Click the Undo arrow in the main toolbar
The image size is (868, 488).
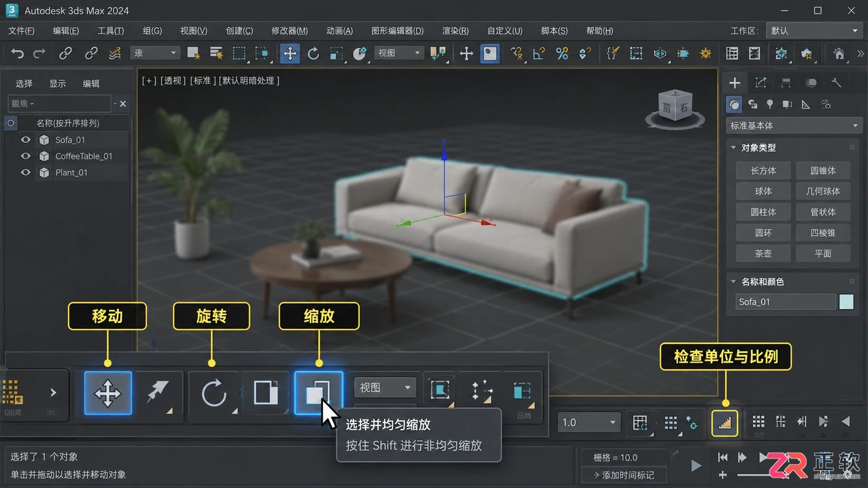coord(17,54)
